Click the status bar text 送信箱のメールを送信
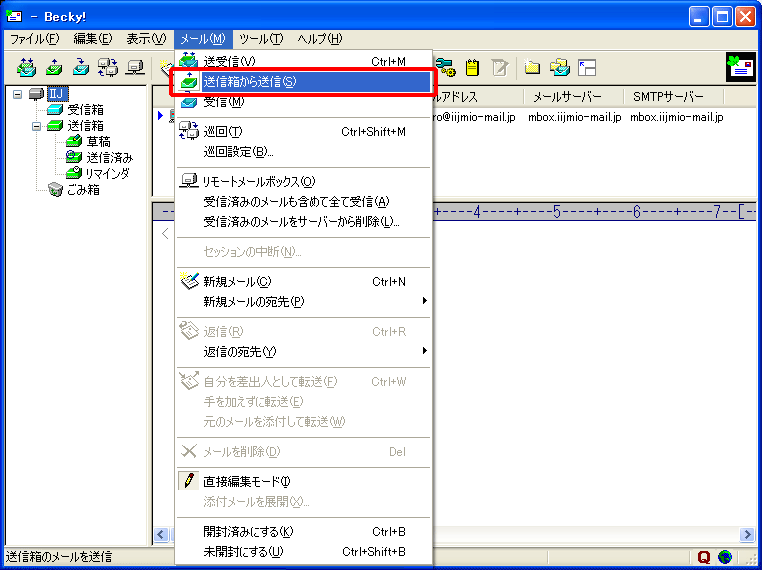Viewport: 762px width, 570px height. 59,557
